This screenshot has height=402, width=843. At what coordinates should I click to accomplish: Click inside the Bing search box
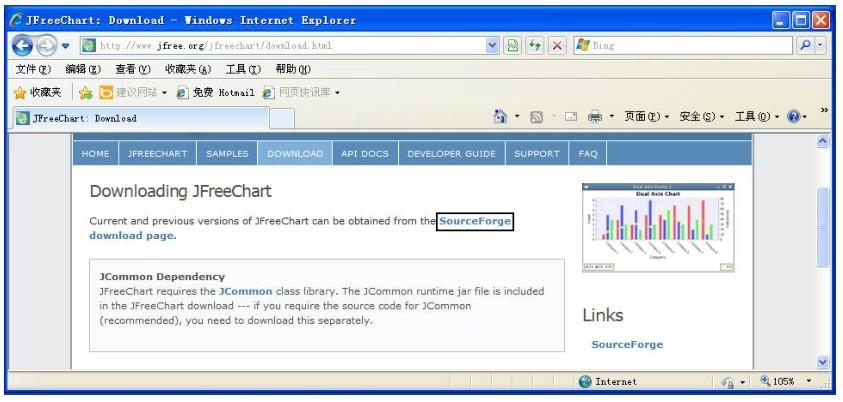click(683, 46)
